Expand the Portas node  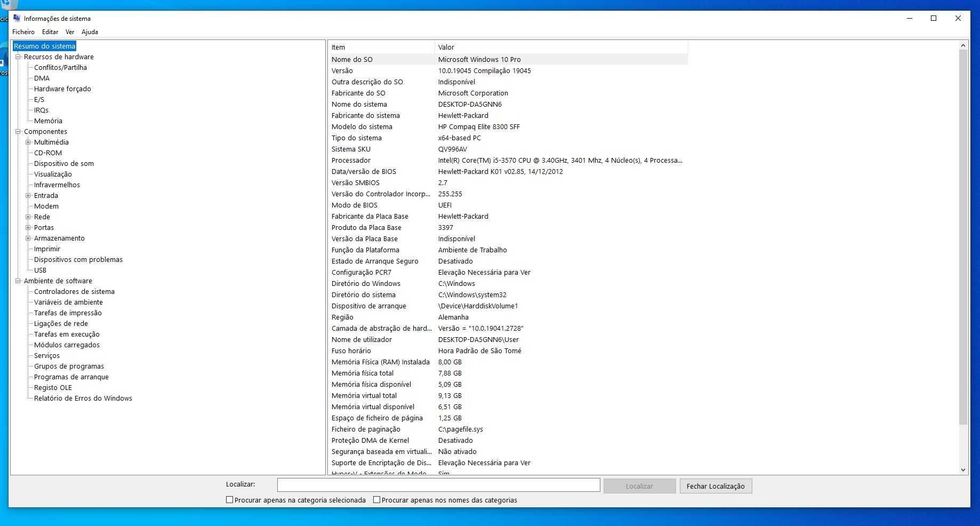[28, 227]
